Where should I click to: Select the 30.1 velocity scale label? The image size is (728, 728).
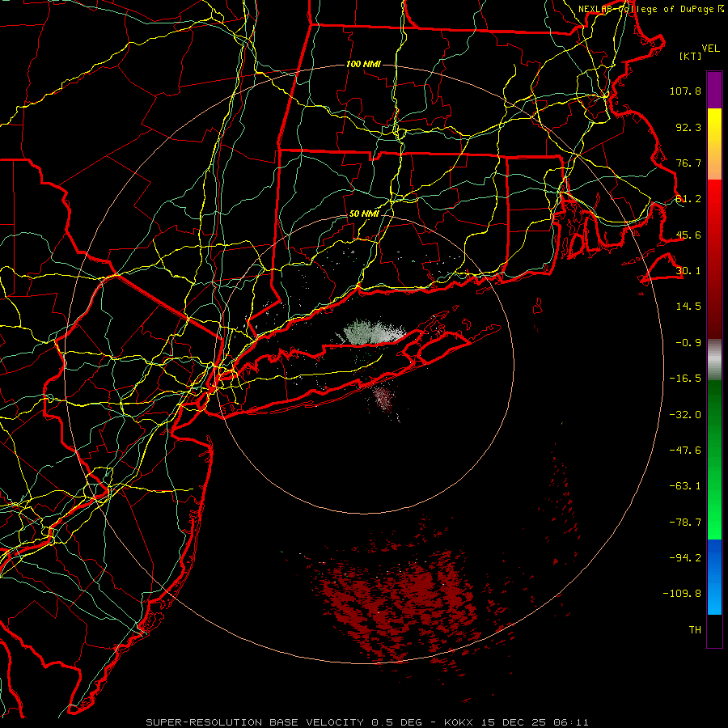[688, 271]
